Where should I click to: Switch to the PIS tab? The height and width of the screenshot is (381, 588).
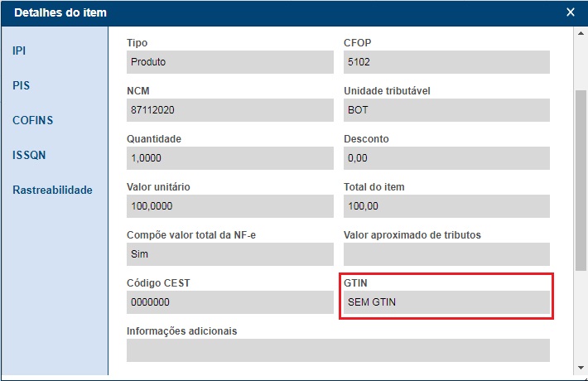22,85
